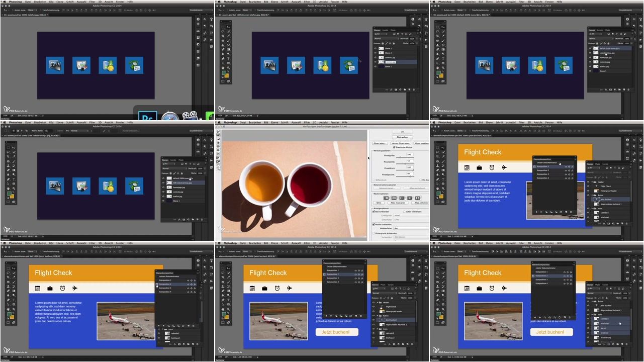Viewport: 644px width, 362px height.
Task: Click Abbrechen in the Verflüssigen dialog
Action: pos(402,137)
